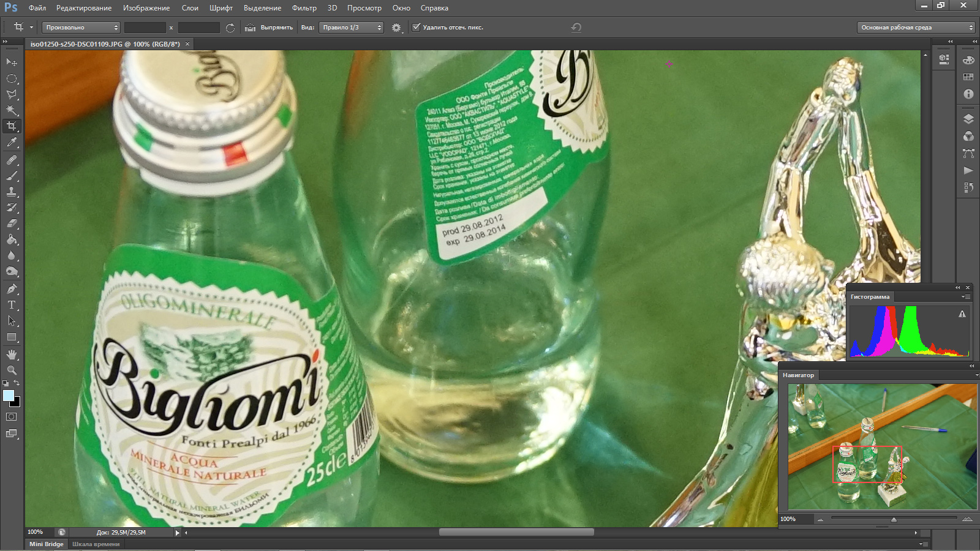Collapse the Histogram panel to icons
980x551 pixels.
(958, 288)
